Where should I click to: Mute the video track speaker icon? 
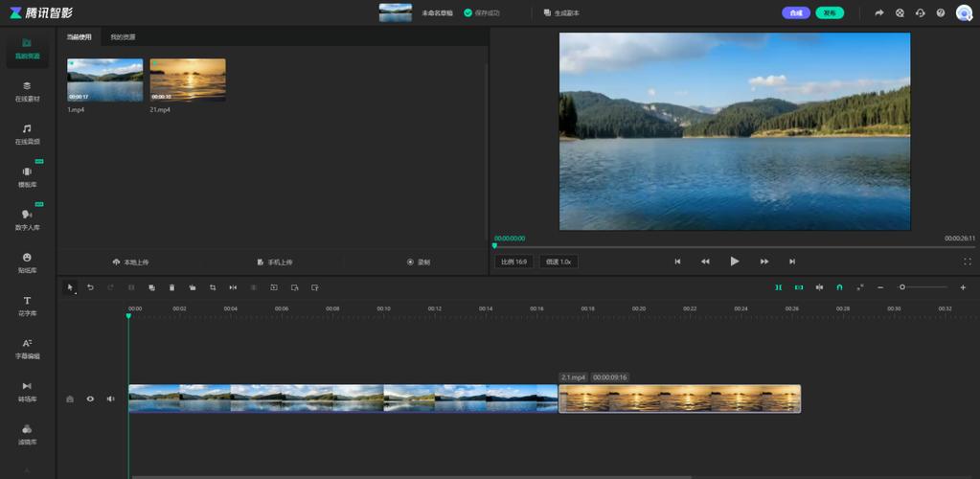(x=110, y=399)
